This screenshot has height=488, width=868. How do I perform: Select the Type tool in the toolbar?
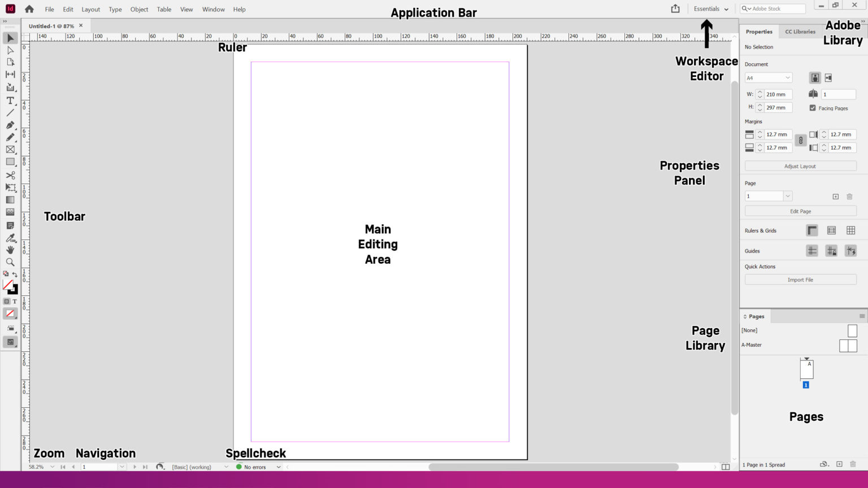pos(10,100)
